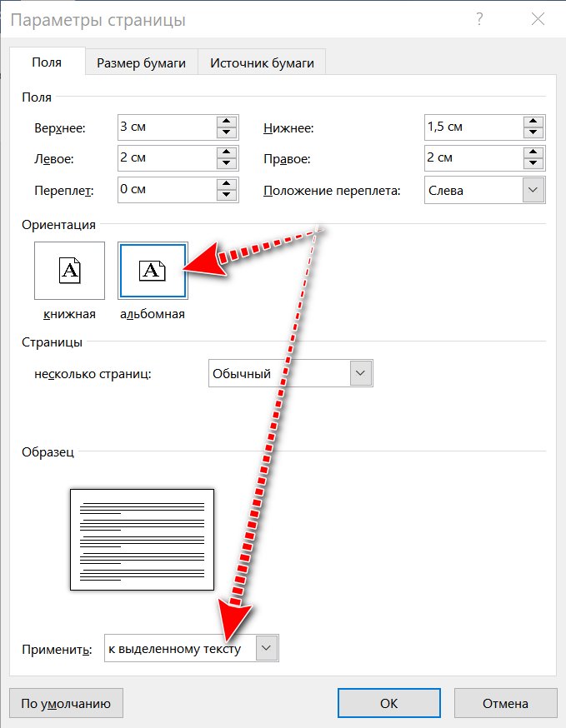Select the landscape orientation icon (альбомная)
Screen dimensions: 566x728
click(x=153, y=270)
